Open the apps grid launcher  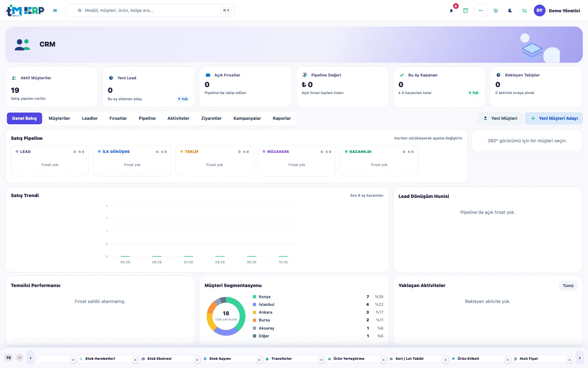(496, 11)
